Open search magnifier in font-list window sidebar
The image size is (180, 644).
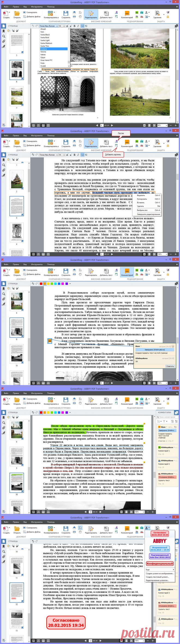pos(4,36)
